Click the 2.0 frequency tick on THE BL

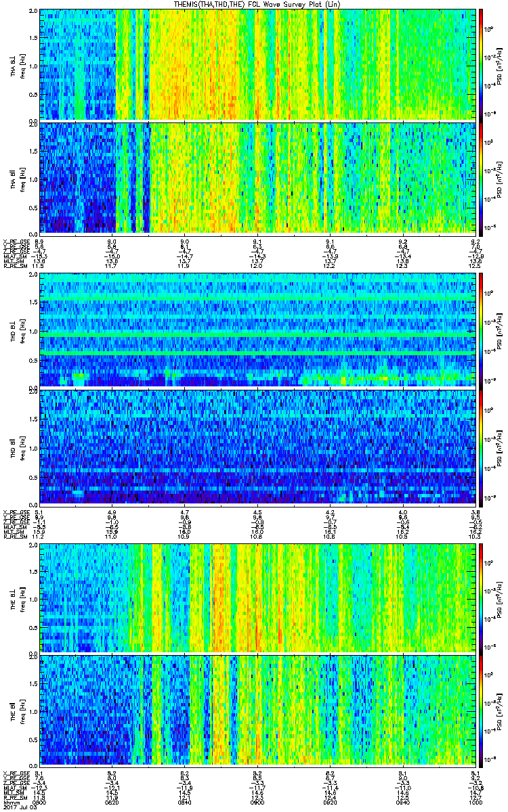(33, 545)
